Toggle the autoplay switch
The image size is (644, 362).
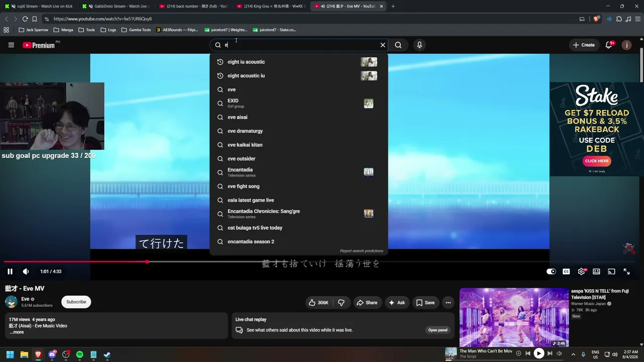pos(551,271)
